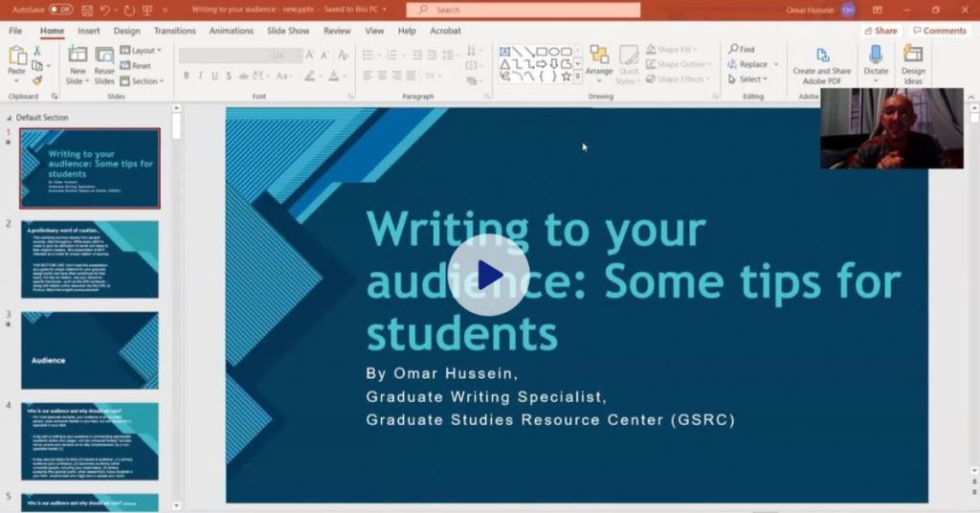This screenshot has width=980, height=513.
Task: Switch to the Transitions tab
Action: coord(174,31)
